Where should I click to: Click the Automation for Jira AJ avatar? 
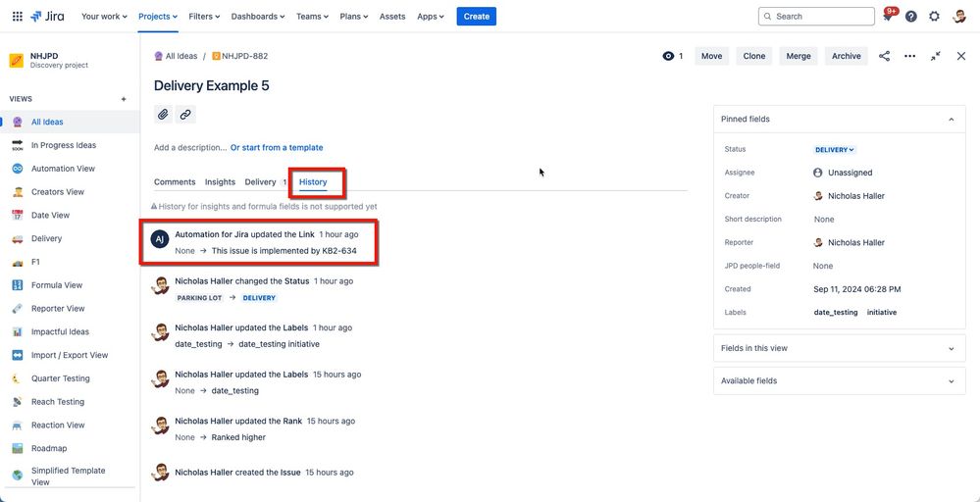[x=160, y=238]
